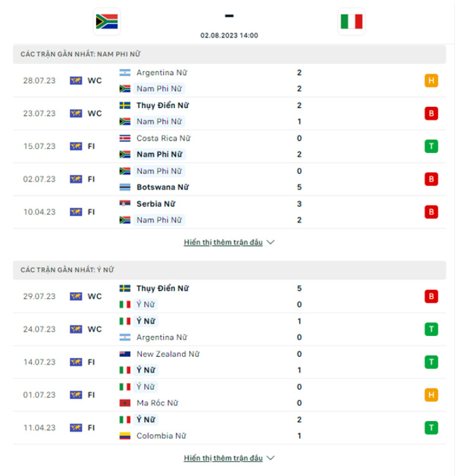
Task: Expand the chevron in the Ý Nữ section
Action: click(x=271, y=458)
